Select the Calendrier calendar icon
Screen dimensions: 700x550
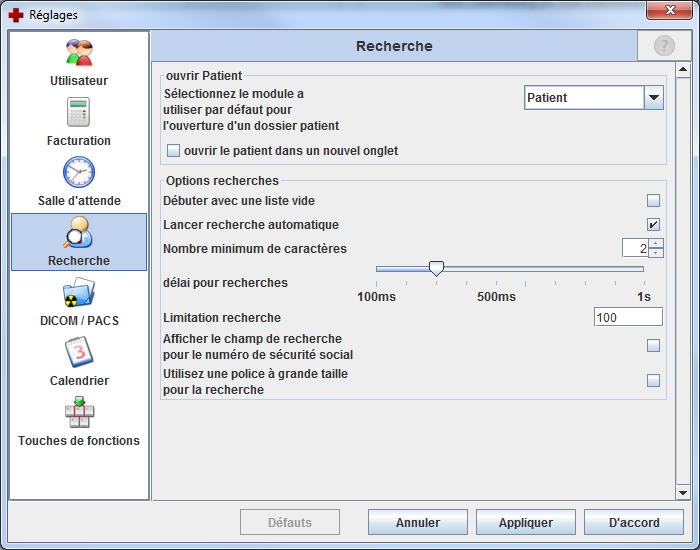[79, 353]
